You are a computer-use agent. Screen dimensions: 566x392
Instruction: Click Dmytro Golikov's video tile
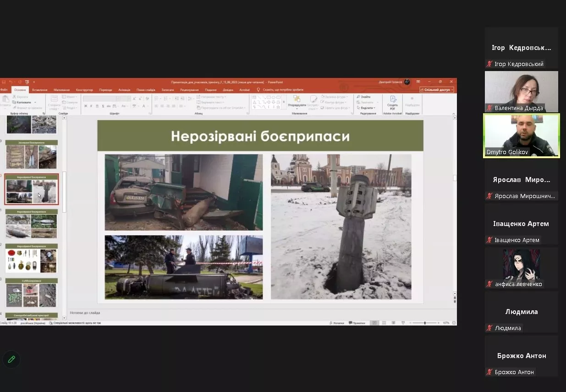pyautogui.click(x=522, y=136)
